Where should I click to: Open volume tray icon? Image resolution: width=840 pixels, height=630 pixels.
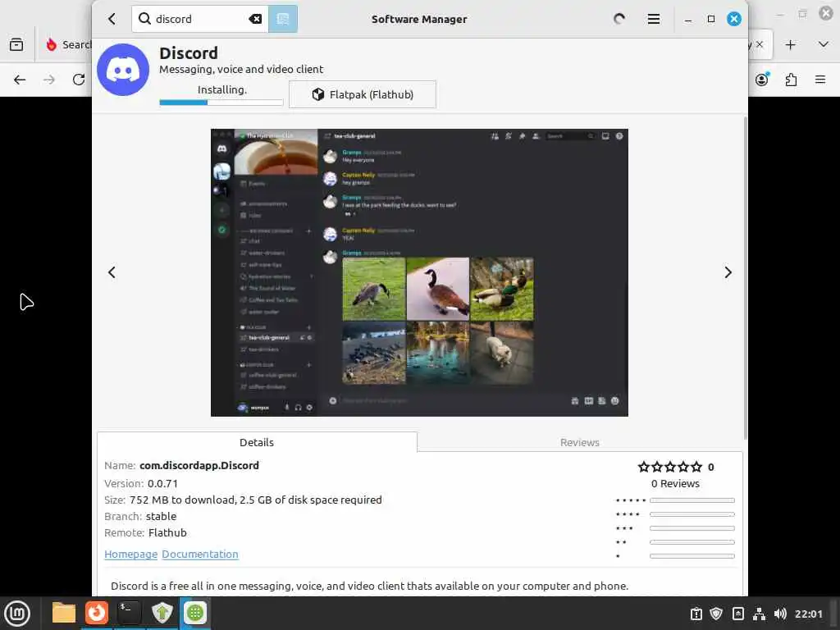780,614
